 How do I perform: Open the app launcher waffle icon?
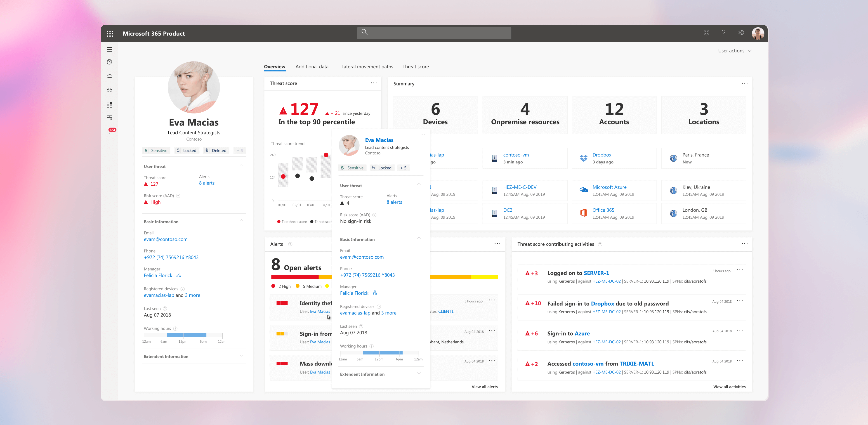coord(110,33)
